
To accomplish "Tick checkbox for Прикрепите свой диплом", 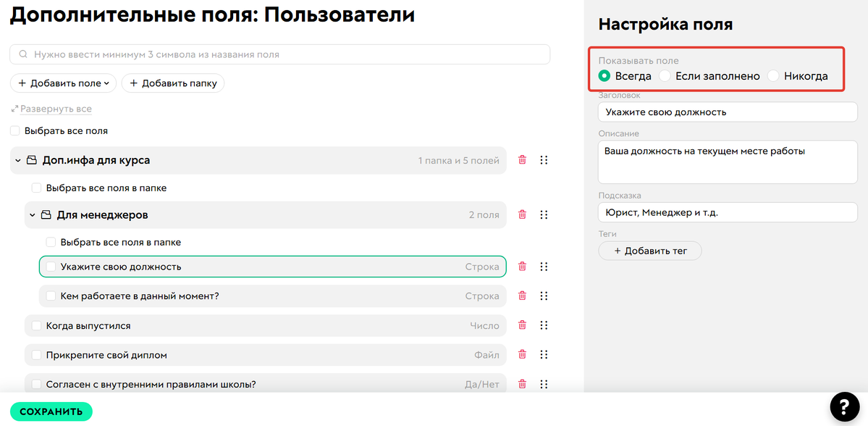I will (x=36, y=354).
